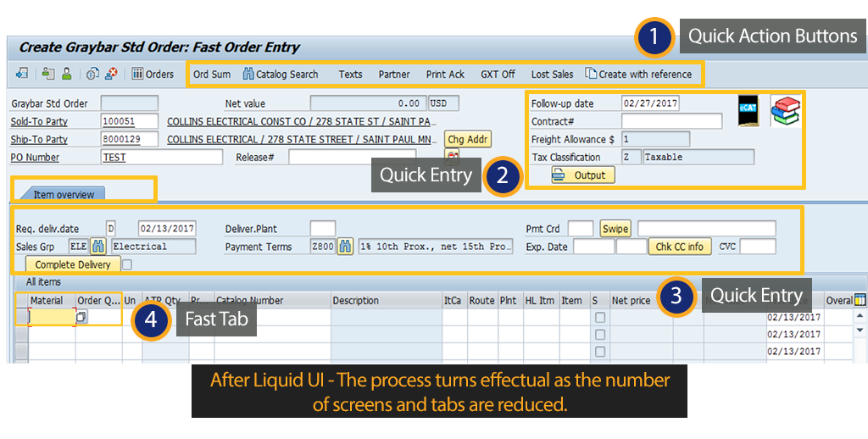Check the S checkbox in first item row
Screen dimensions: 868x439
(x=599, y=317)
